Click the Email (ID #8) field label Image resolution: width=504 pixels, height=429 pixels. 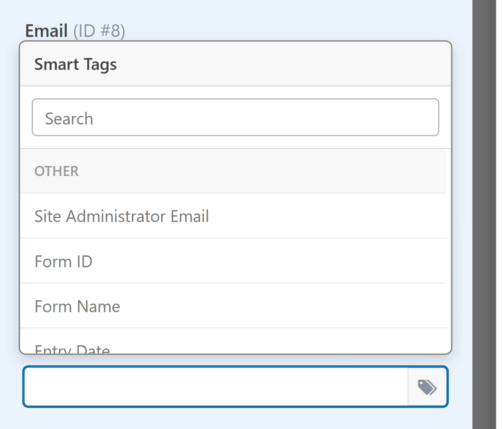pos(47,30)
